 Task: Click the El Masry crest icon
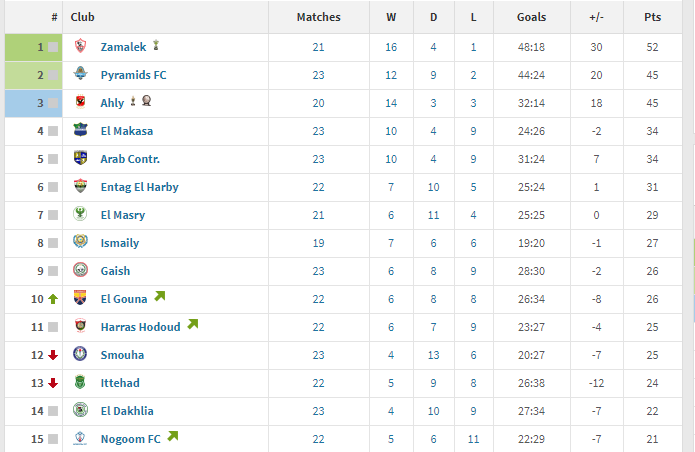point(80,214)
